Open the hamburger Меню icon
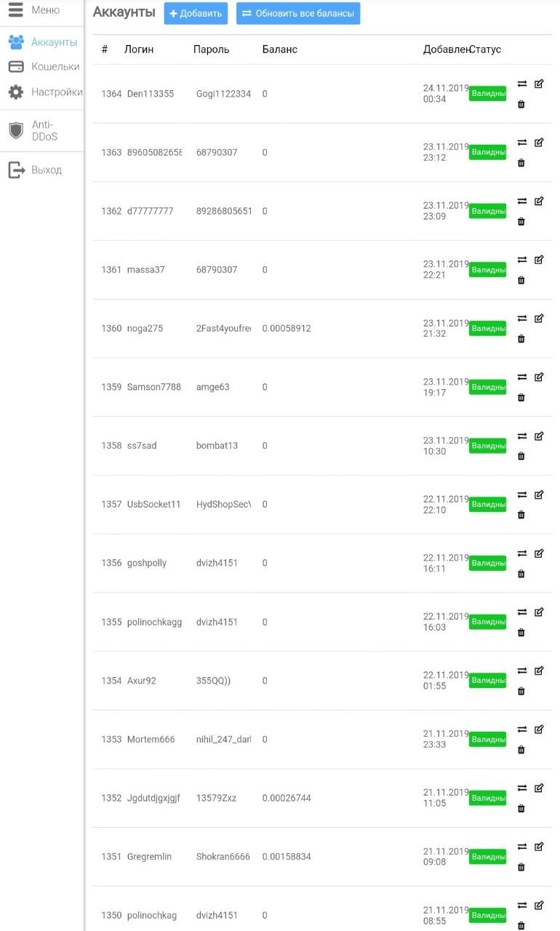This screenshot has height=931, width=560. click(x=16, y=10)
